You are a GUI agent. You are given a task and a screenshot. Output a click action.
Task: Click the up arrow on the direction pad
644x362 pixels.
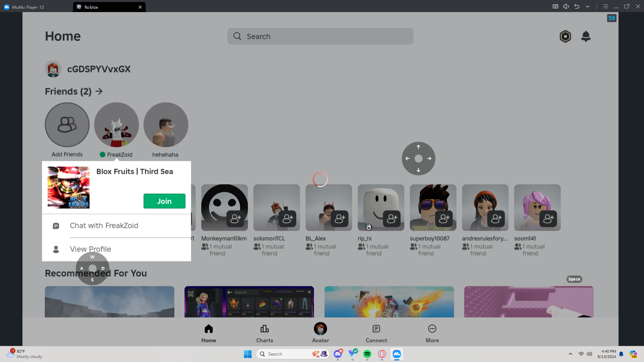coord(418,147)
